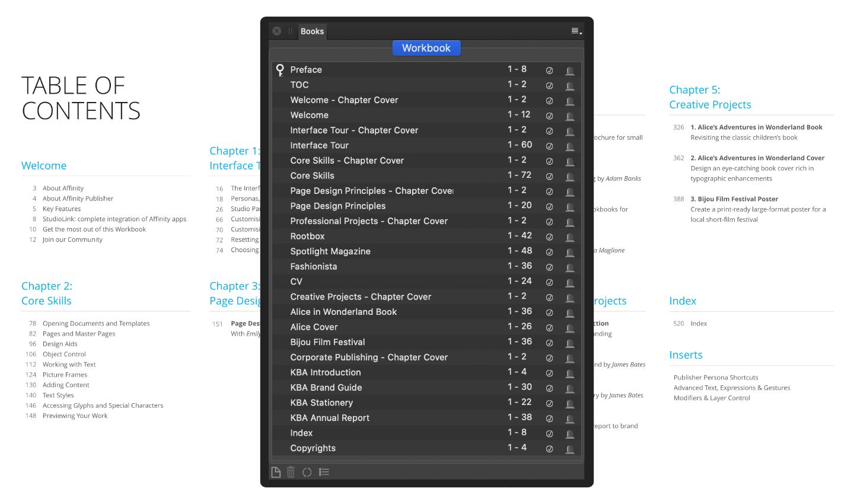Viewport: 854px width, 504px height.
Task: Click the status checkmark in Copyrights row
Action: click(549, 449)
